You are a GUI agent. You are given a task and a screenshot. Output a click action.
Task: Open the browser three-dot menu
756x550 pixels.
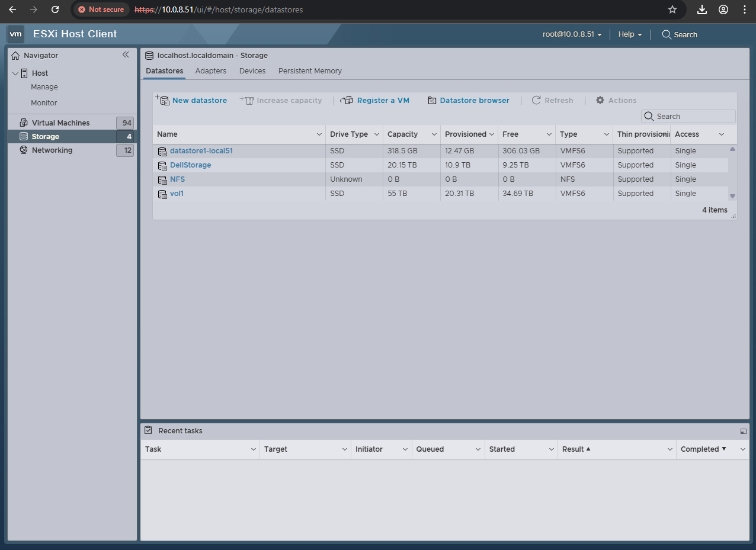pyautogui.click(x=744, y=9)
